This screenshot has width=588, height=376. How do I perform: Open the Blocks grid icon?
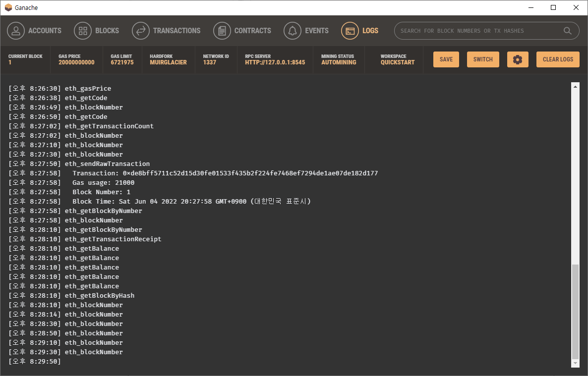(x=83, y=31)
